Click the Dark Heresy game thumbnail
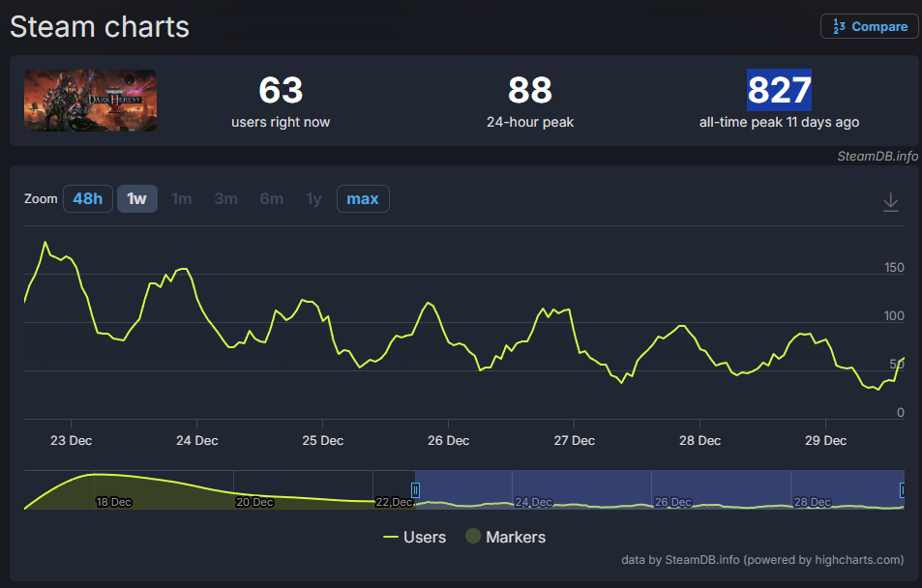The width and height of the screenshot is (922, 588). (91, 101)
